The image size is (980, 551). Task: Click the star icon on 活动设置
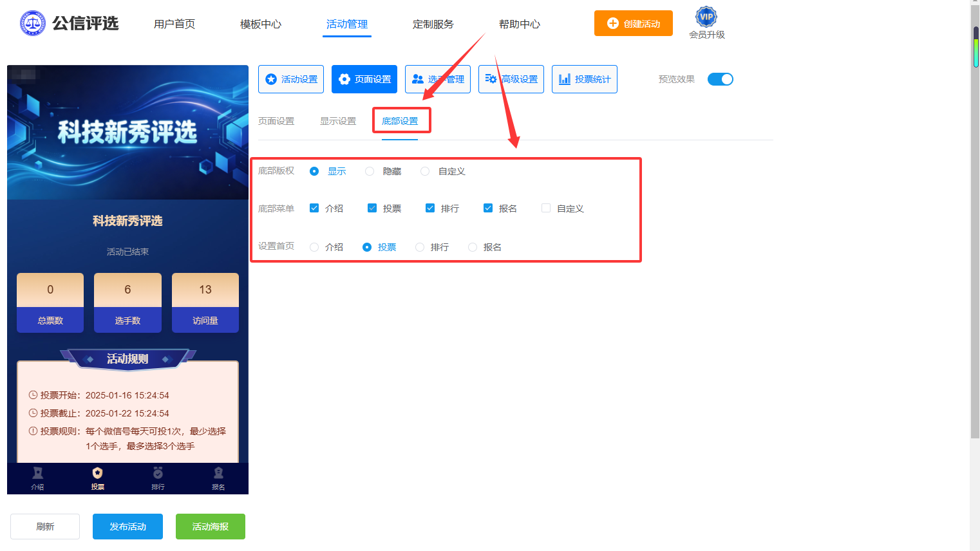(271, 79)
